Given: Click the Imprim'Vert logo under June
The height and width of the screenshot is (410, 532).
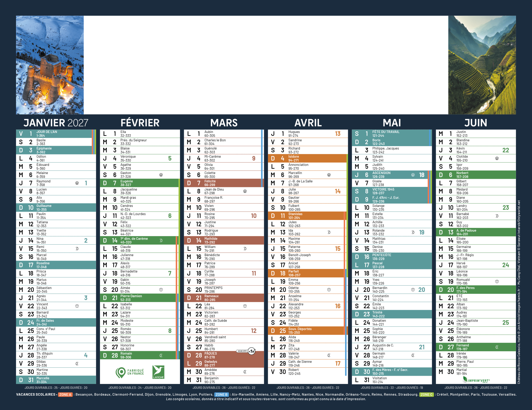Looking at the screenshot, I should tap(476, 380).
